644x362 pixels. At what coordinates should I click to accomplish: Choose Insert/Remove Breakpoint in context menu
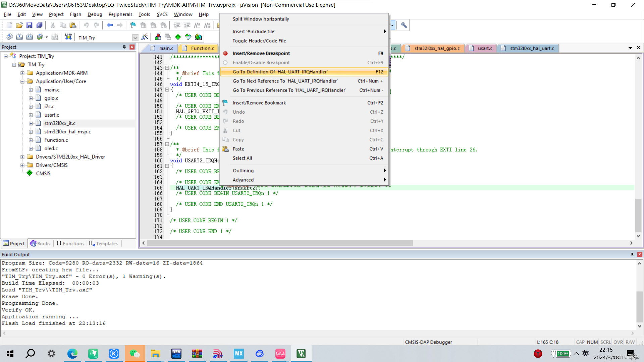coord(304,53)
